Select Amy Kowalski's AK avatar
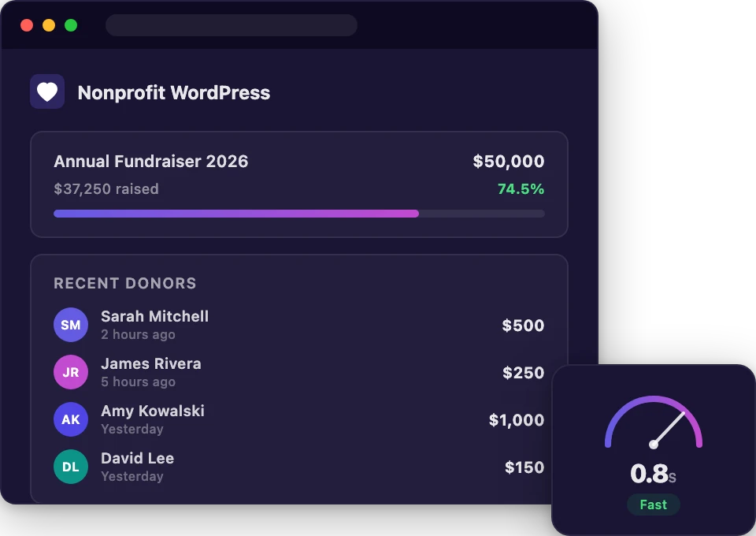 pyautogui.click(x=70, y=419)
